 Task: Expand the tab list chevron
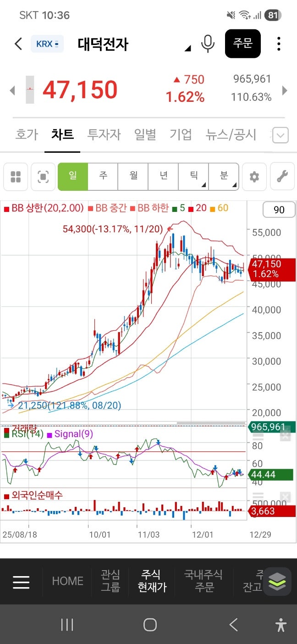280,135
